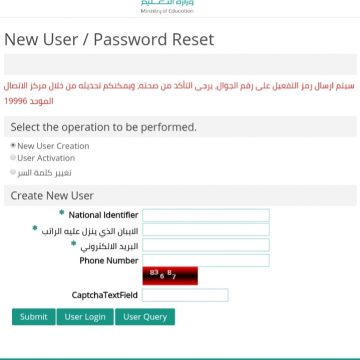360x360 pixels.
Task: Click the CaptchaTextField input box
Action: tap(185, 295)
